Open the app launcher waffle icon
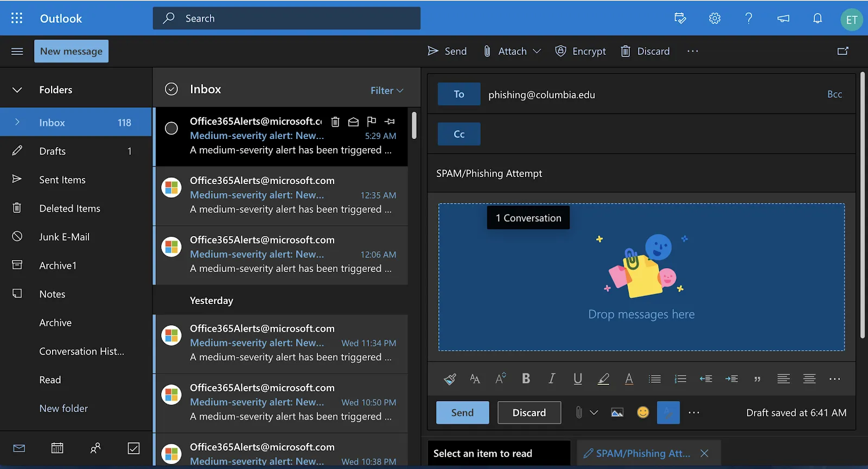This screenshot has width=868, height=469. pos(17,18)
